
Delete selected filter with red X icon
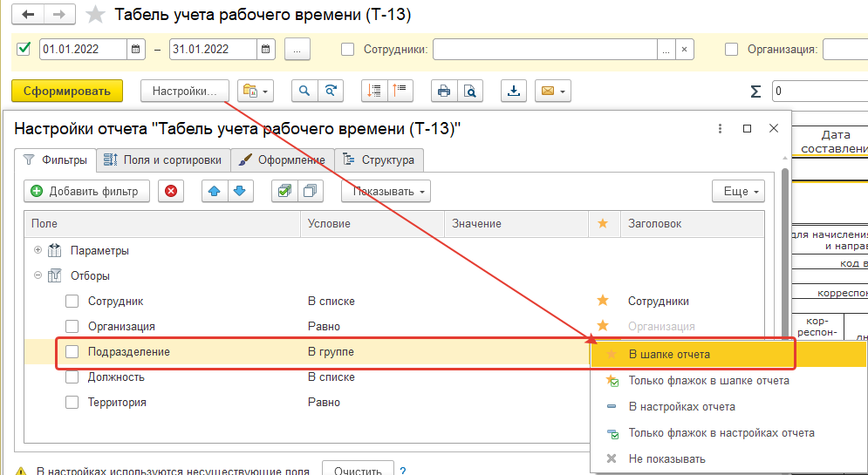[171, 191]
